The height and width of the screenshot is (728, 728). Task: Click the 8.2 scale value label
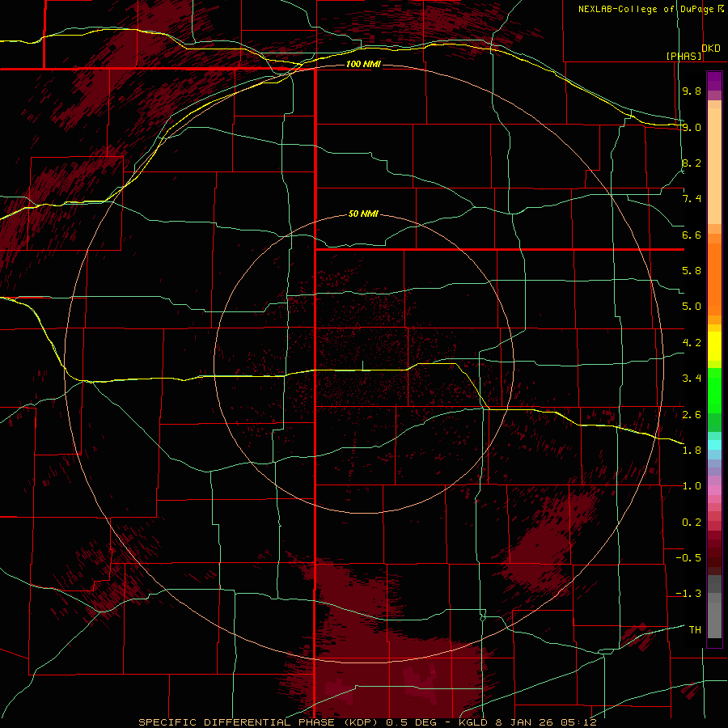point(692,163)
